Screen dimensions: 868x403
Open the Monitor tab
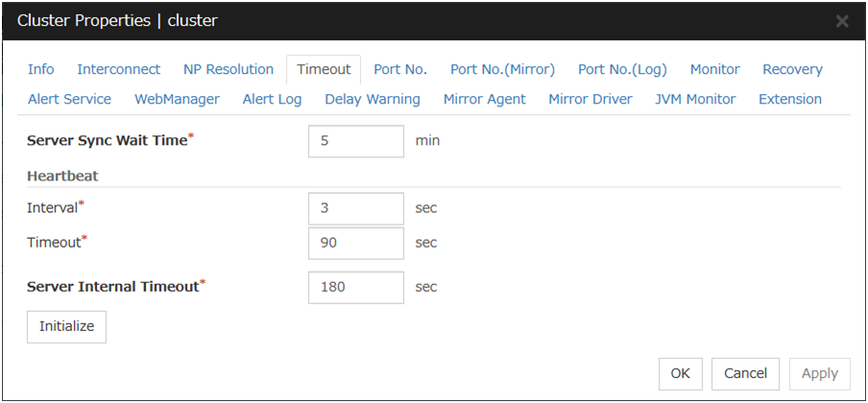pos(714,69)
